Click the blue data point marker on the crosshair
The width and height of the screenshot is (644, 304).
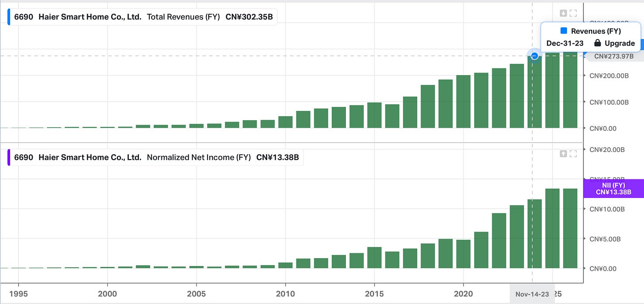click(x=534, y=56)
